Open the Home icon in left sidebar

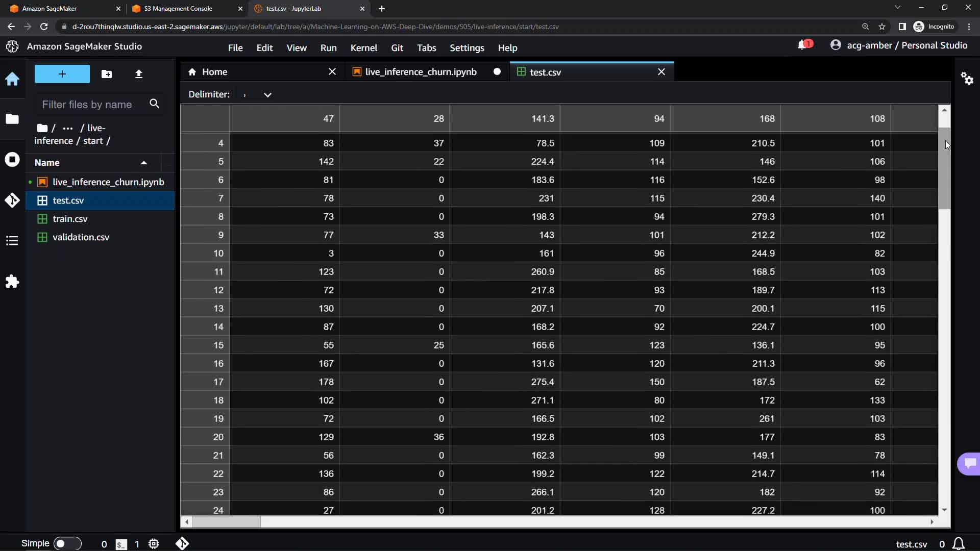12,79
